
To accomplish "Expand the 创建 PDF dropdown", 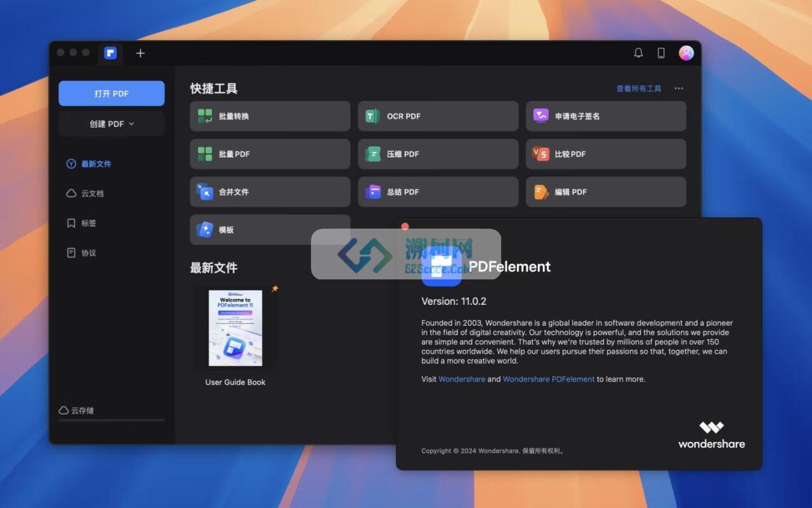I will point(112,124).
